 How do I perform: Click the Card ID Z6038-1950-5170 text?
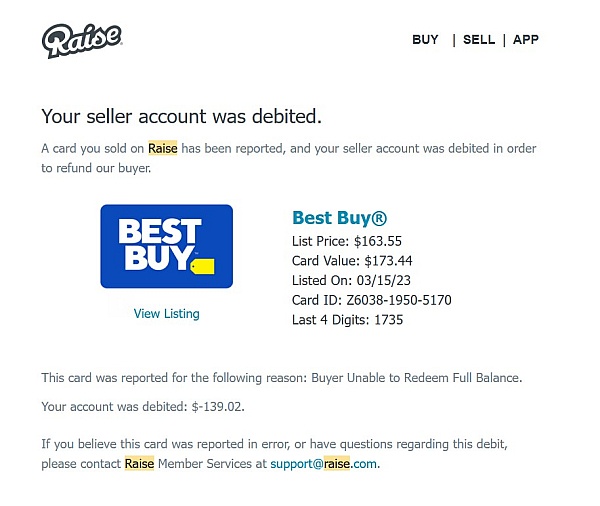coord(372,300)
